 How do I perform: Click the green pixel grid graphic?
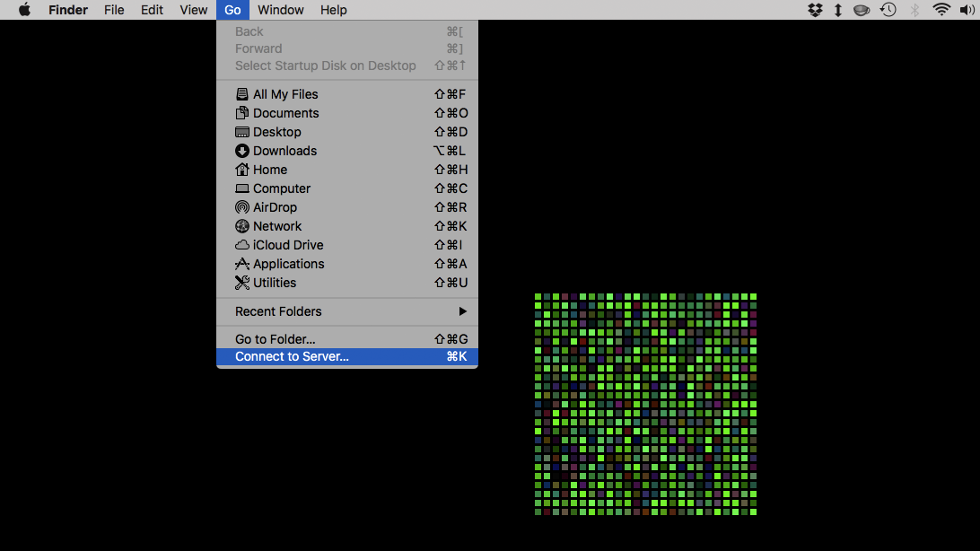pyautogui.click(x=645, y=404)
